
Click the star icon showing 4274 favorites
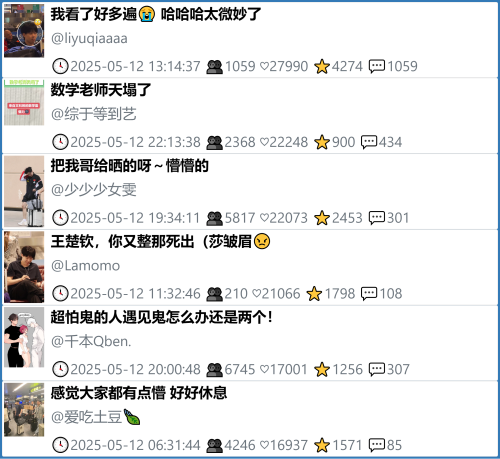coord(322,66)
